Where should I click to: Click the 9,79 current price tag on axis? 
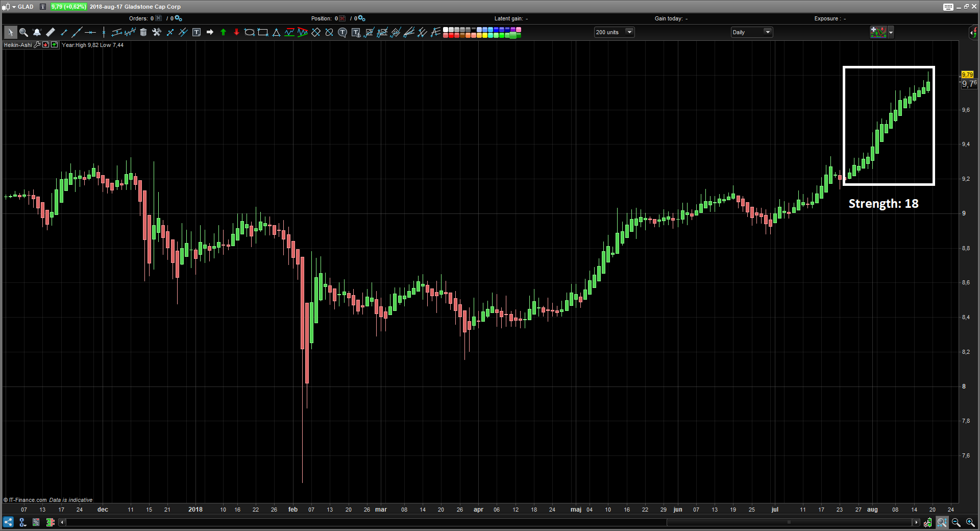point(967,75)
